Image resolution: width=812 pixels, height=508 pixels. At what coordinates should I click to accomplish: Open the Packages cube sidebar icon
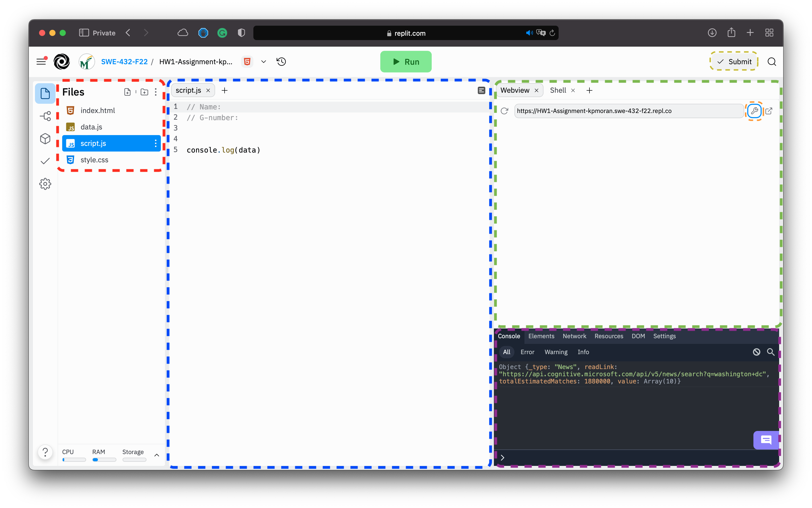[45, 138]
